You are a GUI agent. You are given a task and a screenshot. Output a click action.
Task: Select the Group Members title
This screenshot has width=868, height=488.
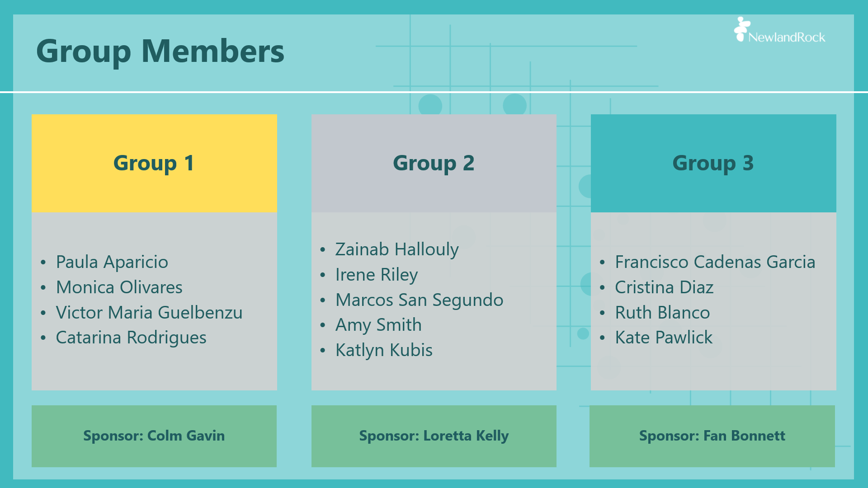(160, 52)
